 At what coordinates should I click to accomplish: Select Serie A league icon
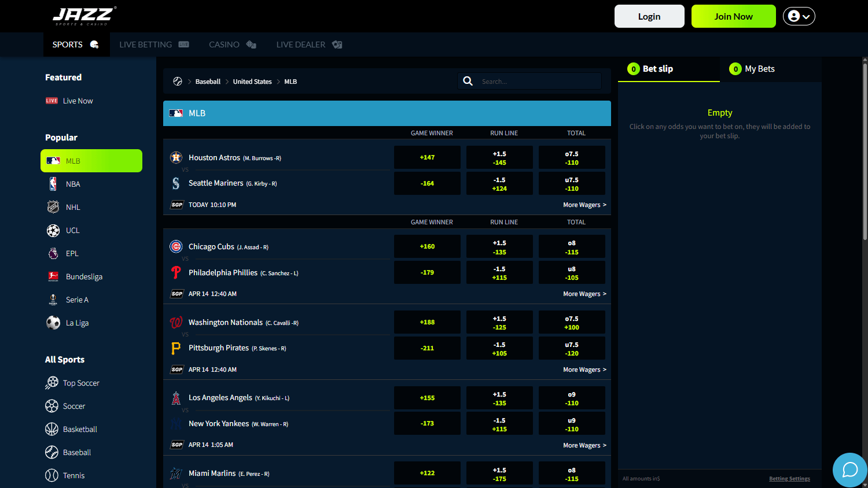coord(53,300)
